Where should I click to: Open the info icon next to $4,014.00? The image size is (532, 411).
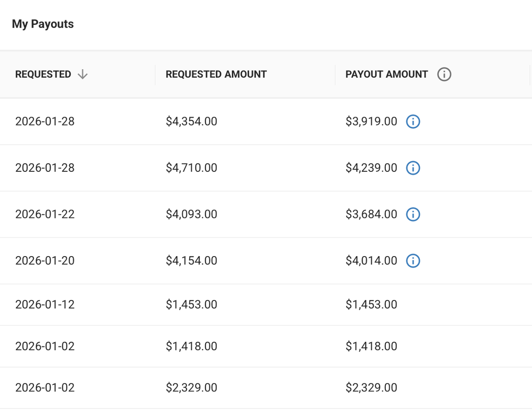click(x=413, y=261)
